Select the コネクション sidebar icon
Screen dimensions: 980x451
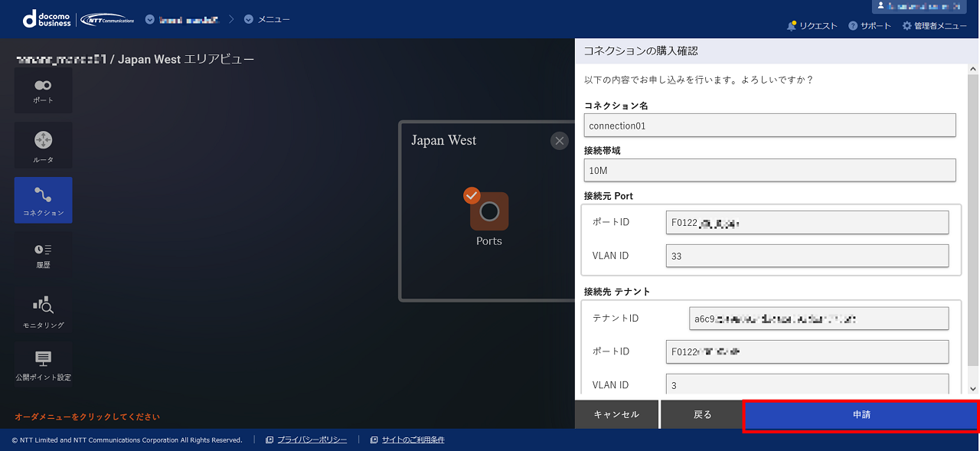click(x=43, y=200)
